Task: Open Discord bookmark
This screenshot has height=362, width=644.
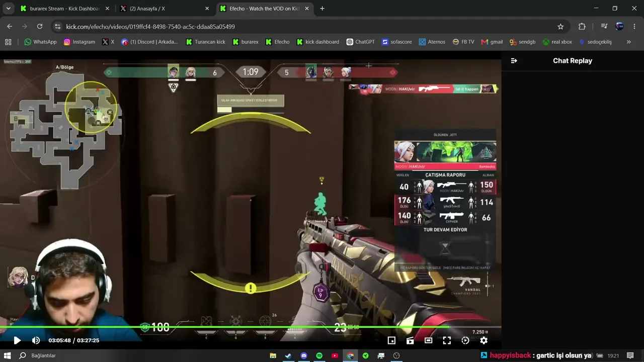Action: click(x=149, y=42)
